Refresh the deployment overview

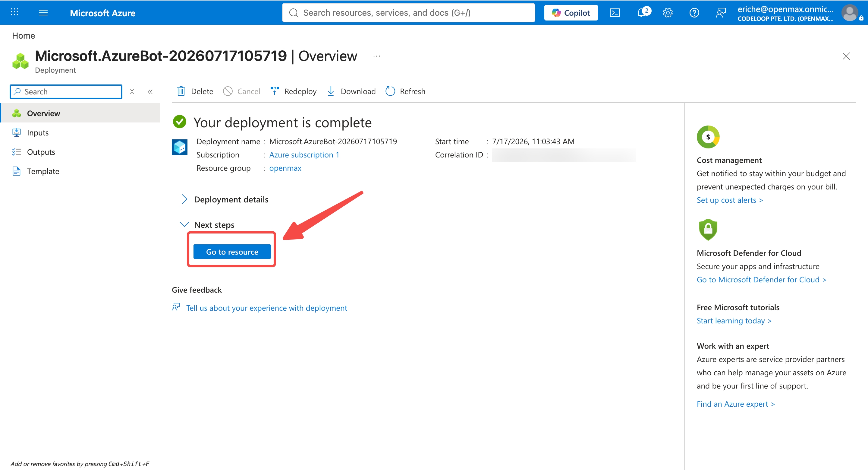click(405, 91)
